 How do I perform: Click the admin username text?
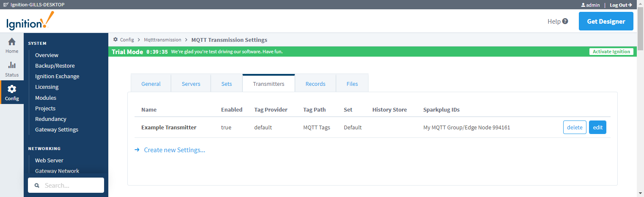tap(593, 5)
